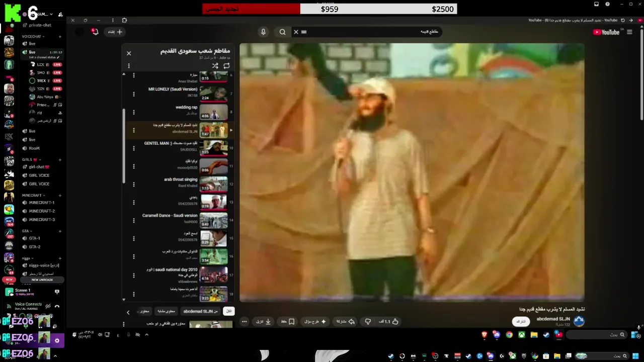
Task: Open options for MR LONELY (Saudi Version)
Action: pyautogui.click(x=134, y=94)
